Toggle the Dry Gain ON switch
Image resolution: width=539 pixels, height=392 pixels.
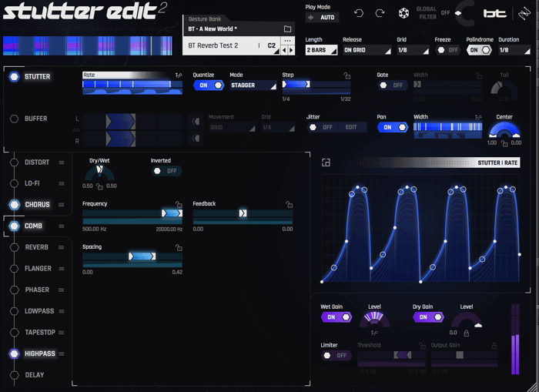428,317
